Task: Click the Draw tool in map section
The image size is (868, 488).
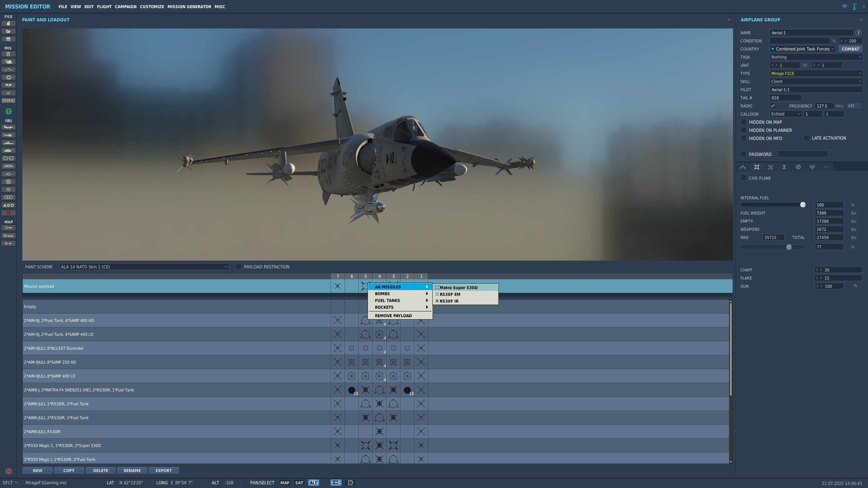Action: (x=8, y=236)
